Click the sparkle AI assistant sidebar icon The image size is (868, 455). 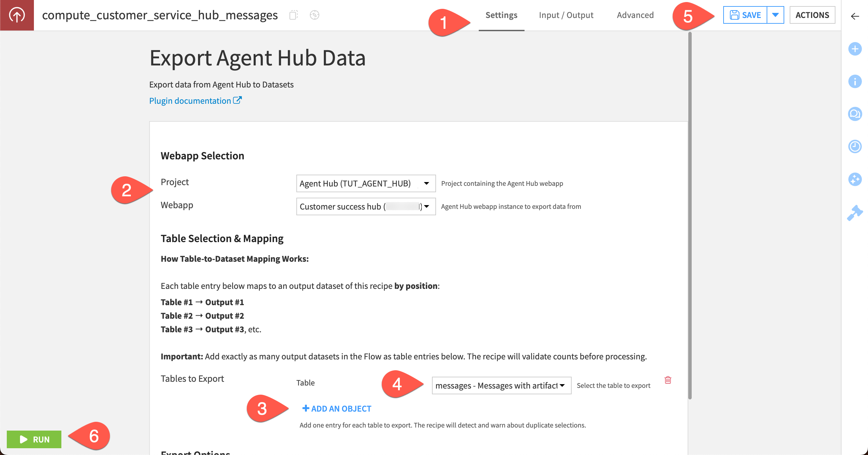[x=855, y=179]
